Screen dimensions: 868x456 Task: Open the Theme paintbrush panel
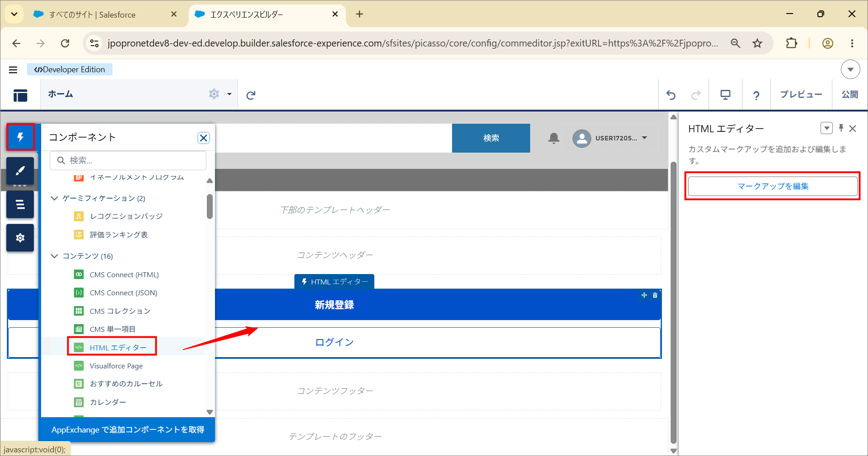(x=20, y=171)
